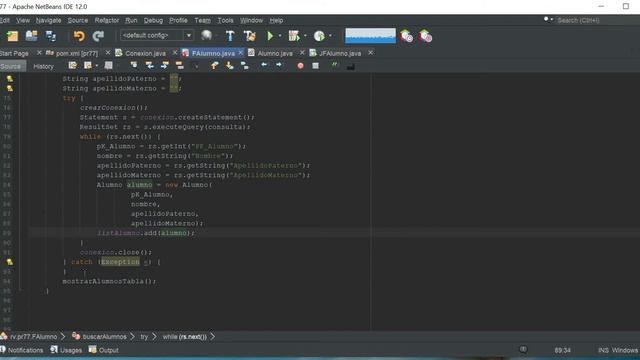640x360 pixels.
Task: Switch to pom.xml [pr77] tab
Action: click(x=77, y=53)
